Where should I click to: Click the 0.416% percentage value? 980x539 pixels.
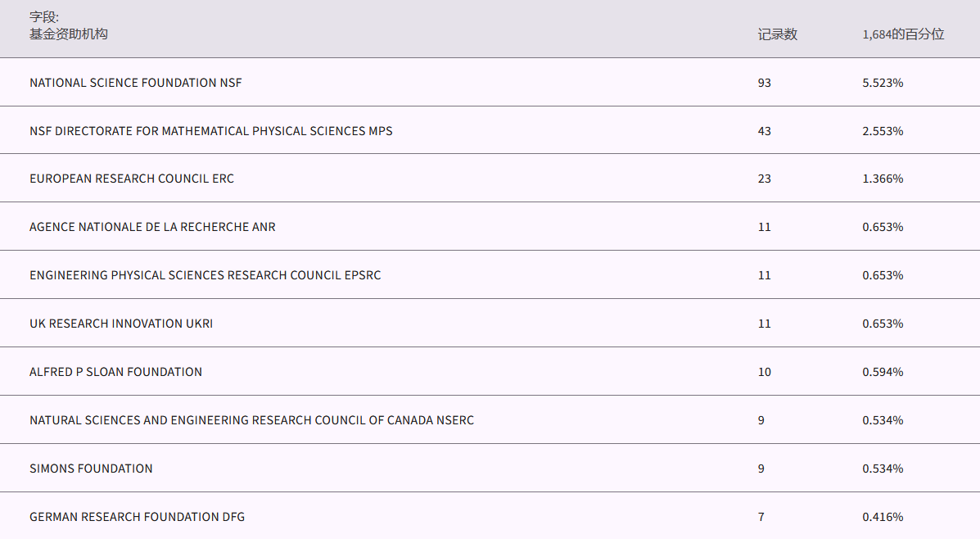pos(883,517)
